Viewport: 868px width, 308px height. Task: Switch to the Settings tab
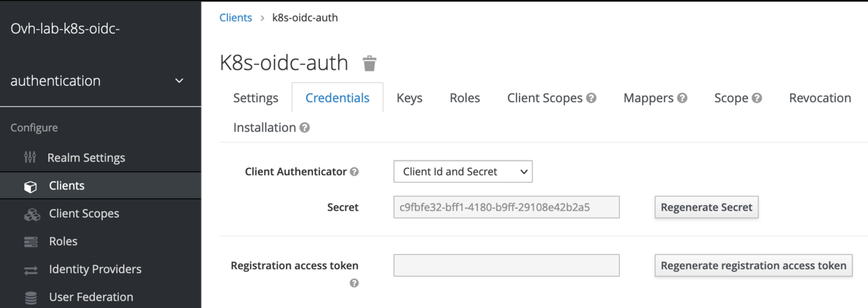click(255, 98)
